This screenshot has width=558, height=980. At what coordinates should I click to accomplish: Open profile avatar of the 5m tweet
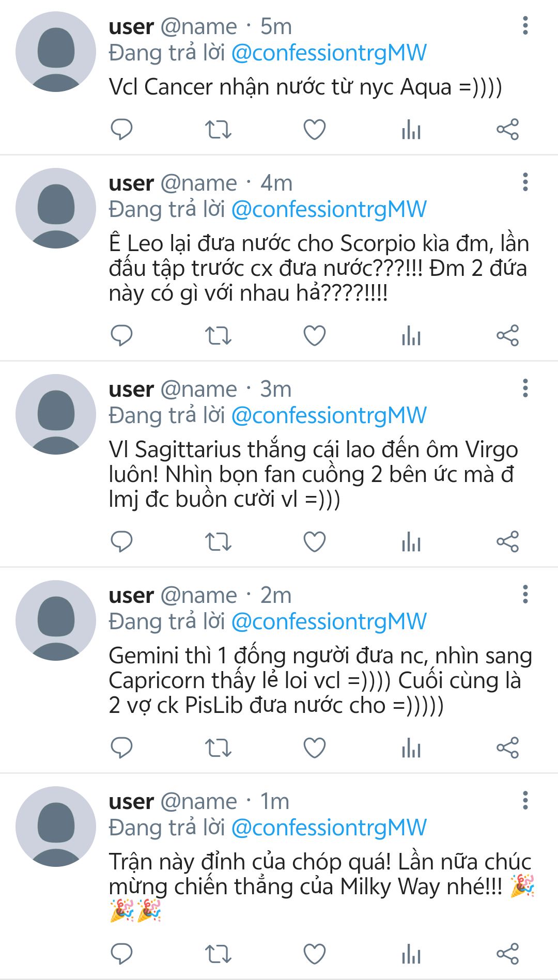click(x=56, y=52)
